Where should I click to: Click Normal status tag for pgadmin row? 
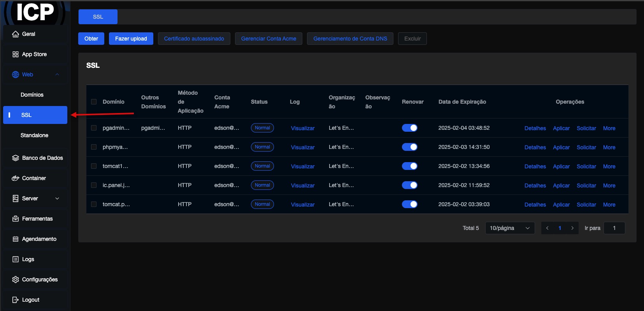point(262,128)
